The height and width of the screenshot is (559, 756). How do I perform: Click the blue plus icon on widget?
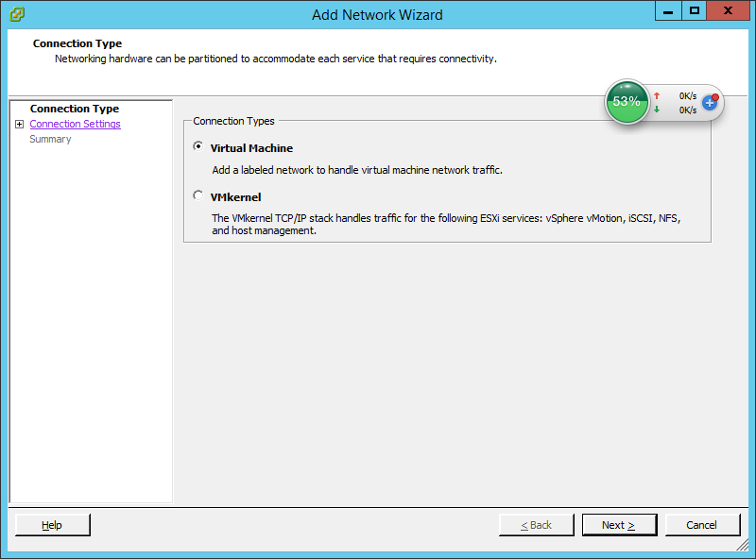pos(710,102)
